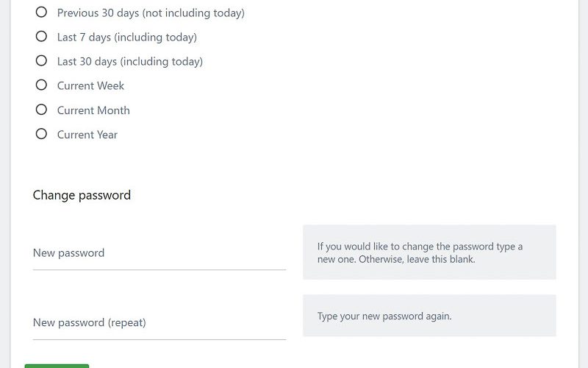Click 'Last 30 days (including today)' label text
This screenshot has width=588, height=368.
(129, 62)
